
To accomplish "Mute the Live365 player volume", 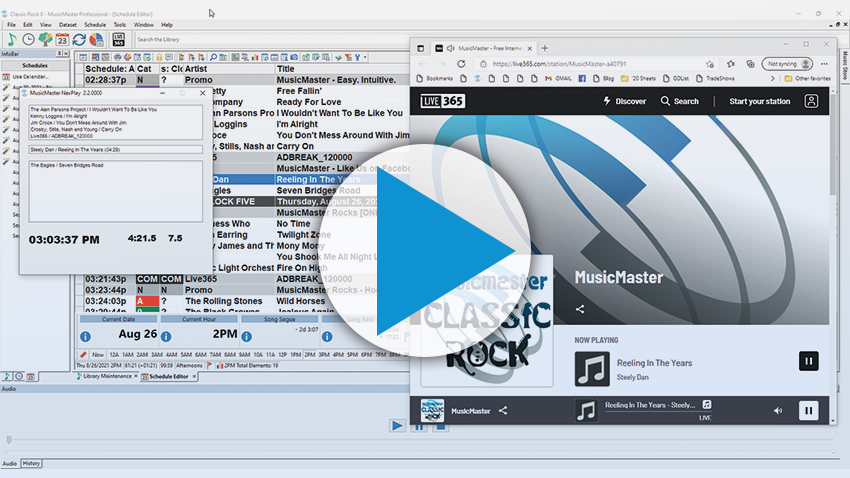I will pos(778,410).
